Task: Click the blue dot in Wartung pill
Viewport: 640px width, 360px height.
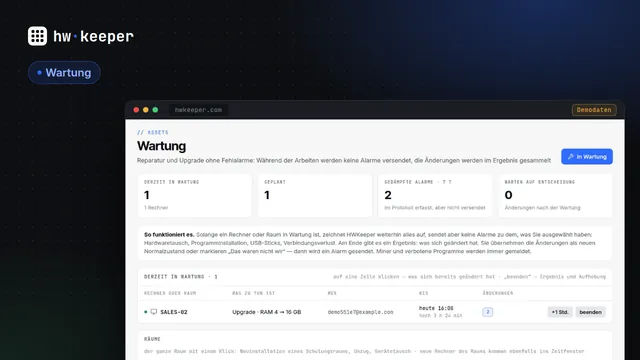Action: click(x=39, y=73)
